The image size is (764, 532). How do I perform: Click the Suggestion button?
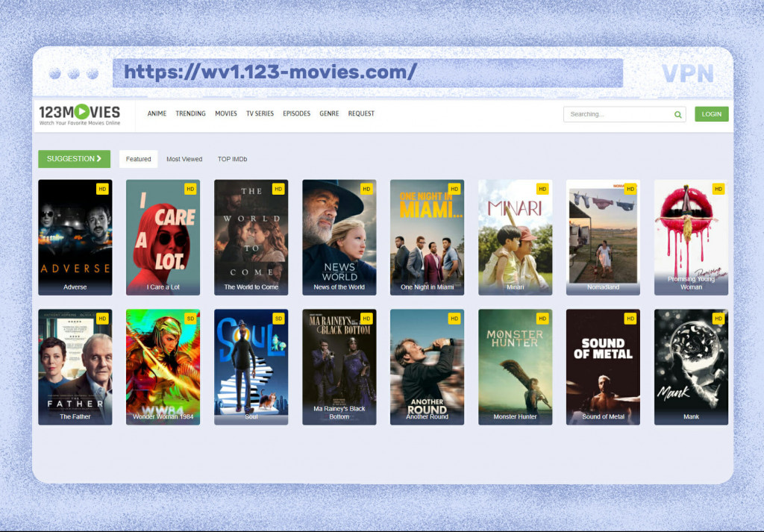tap(74, 159)
